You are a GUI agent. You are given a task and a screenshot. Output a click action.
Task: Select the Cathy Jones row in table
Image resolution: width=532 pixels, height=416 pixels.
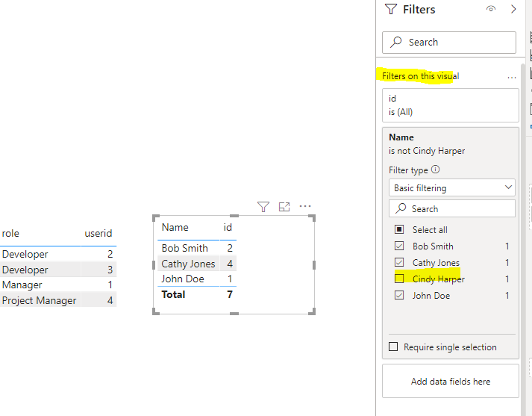click(197, 264)
